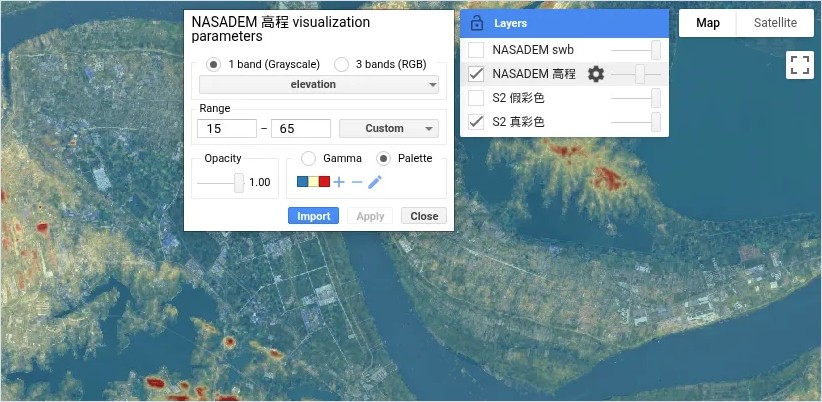Image resolution: width=822 pixels, height=402 pixels.
Task: Switch to Map view tab
Action: (708, 23)
